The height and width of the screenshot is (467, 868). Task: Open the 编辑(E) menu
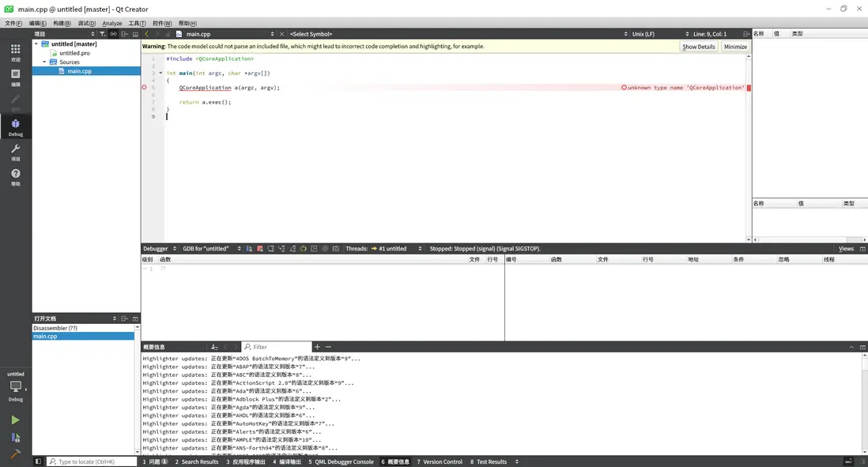[x=38, y=23]
